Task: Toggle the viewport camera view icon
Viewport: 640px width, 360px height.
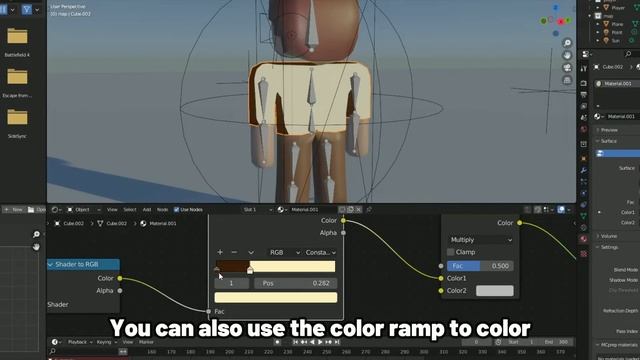Action: point(567,67)
